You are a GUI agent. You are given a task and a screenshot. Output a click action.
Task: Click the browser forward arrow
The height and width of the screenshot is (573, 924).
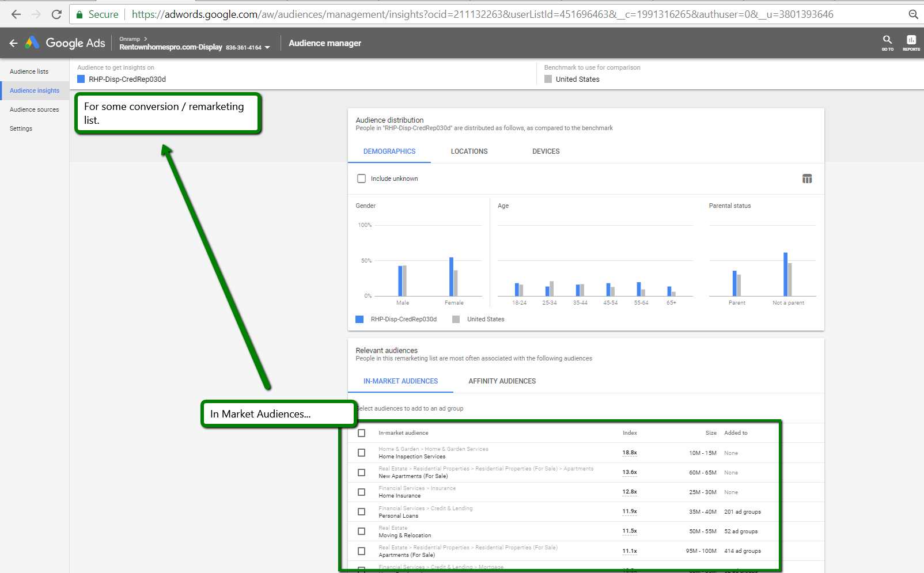[36, 14]
